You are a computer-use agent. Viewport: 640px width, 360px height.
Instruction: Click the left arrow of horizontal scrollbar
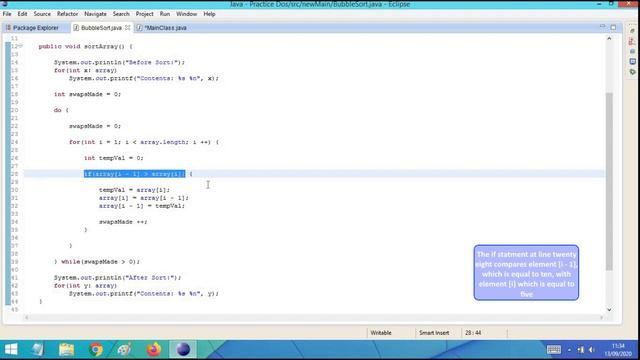(27, 317)
